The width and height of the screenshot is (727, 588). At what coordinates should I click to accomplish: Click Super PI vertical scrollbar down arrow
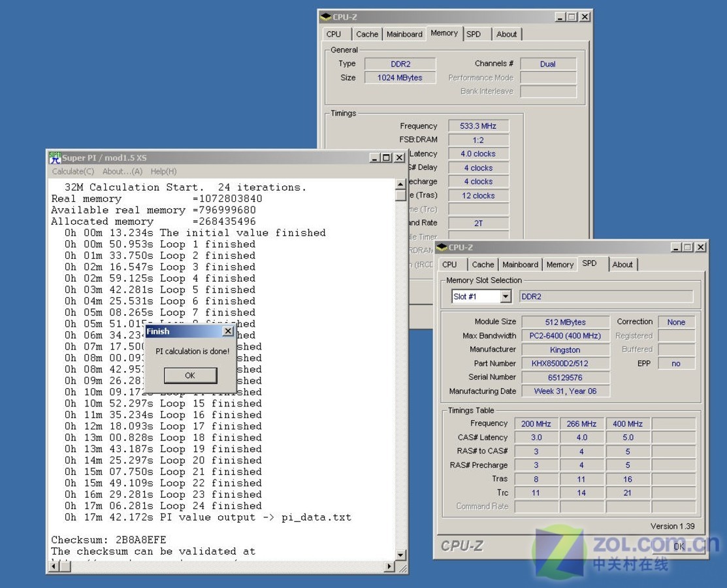tap(400, 555)
